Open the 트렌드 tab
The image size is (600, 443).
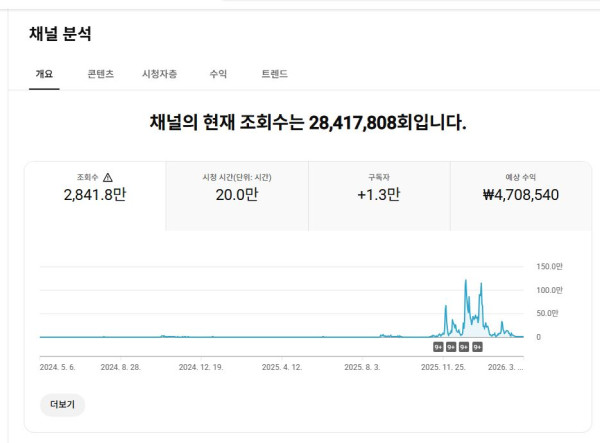coord(274,74)
